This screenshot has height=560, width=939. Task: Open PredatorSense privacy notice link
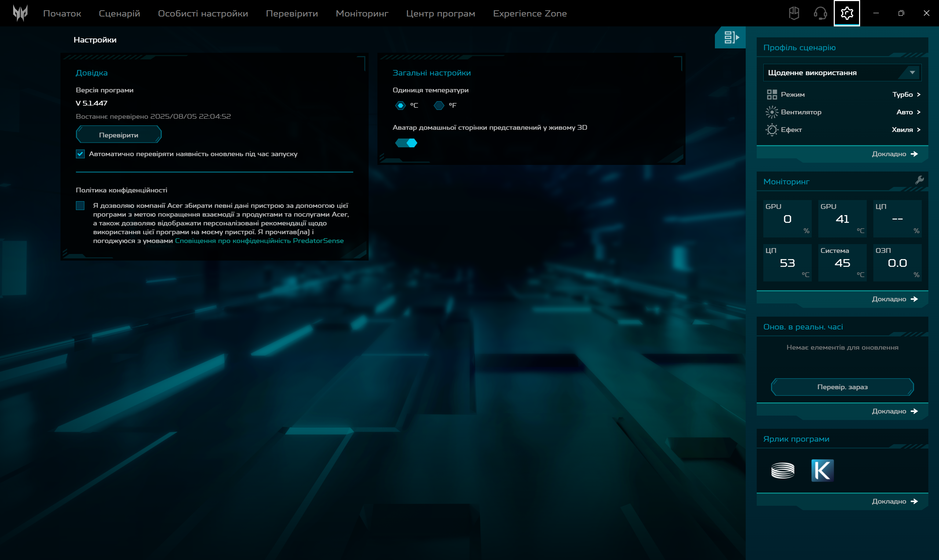(259, 241)
